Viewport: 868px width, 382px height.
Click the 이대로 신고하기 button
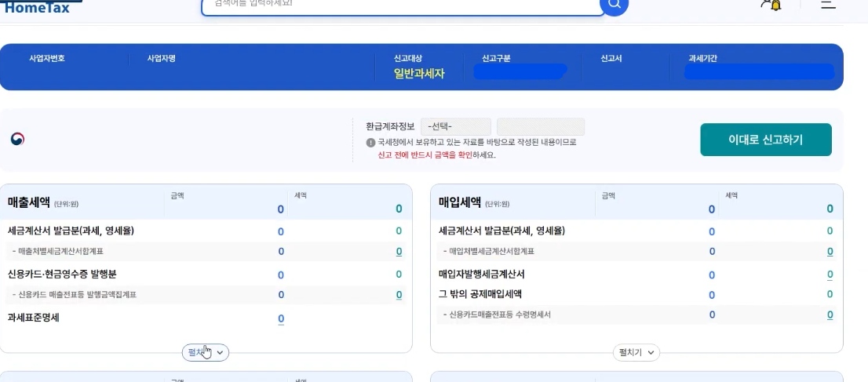coord(766,140)
